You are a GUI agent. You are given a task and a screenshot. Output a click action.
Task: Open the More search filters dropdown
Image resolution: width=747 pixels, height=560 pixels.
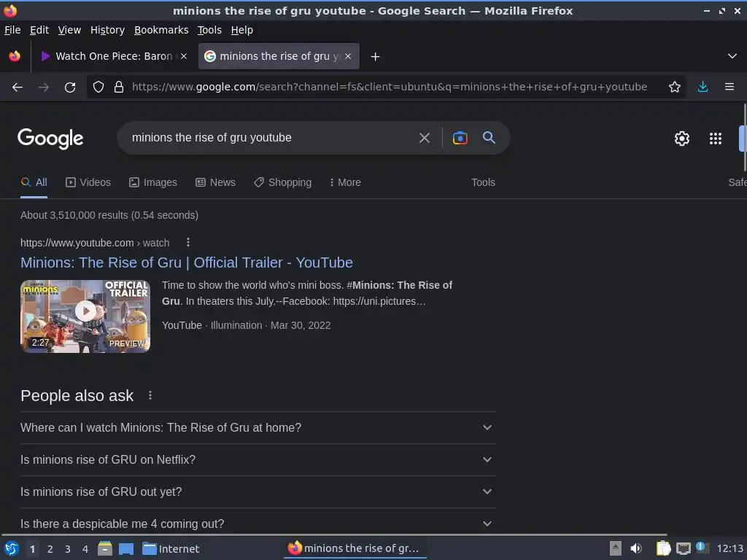tap(345, 182)
